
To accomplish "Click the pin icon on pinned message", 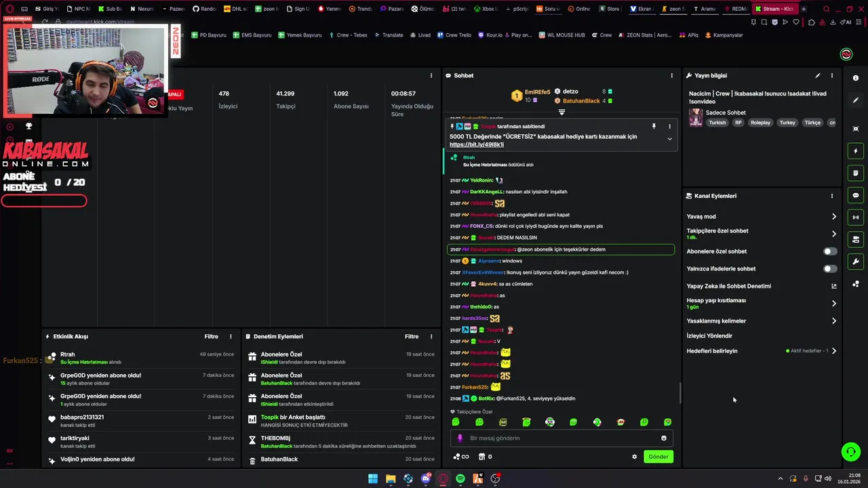I will coord(654,126).
